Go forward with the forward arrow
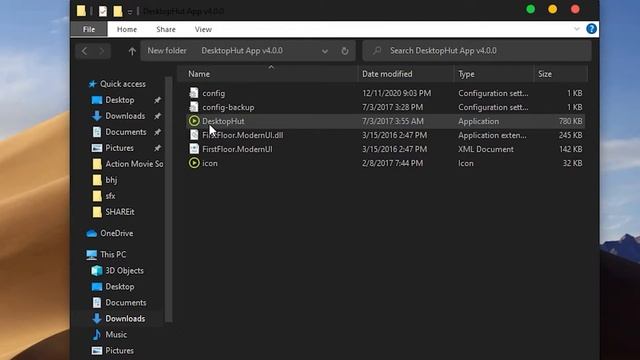Image resolution: width=640 pixels, height=360 pixels. point(102,51)
